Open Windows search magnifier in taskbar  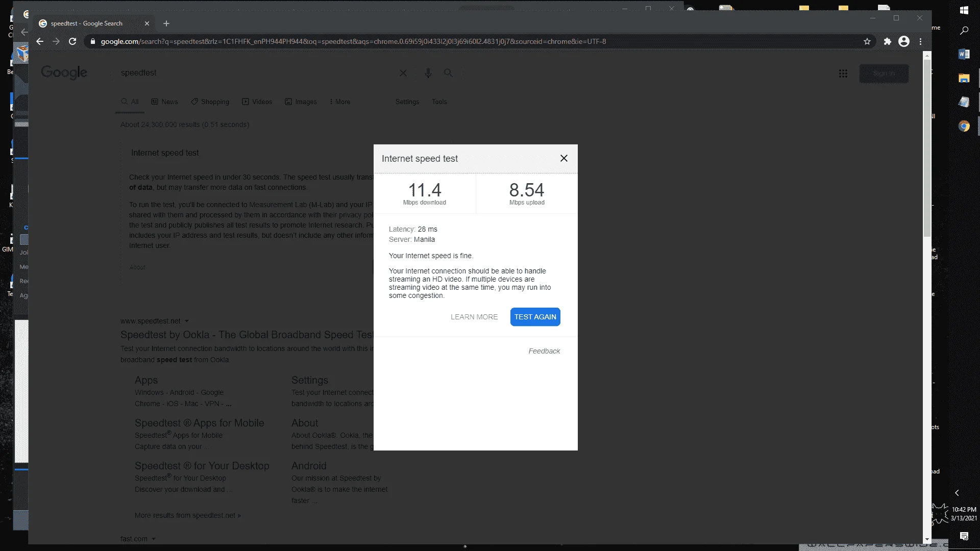(964, 31)
